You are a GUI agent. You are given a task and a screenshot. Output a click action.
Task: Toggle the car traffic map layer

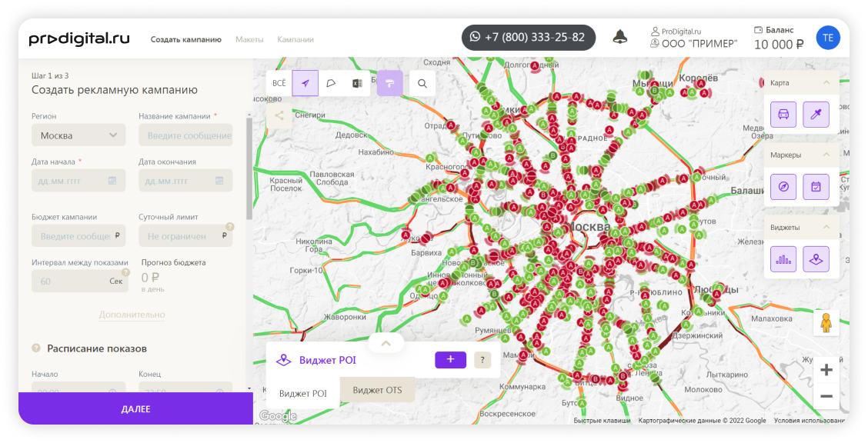click(x=783, y=115)
